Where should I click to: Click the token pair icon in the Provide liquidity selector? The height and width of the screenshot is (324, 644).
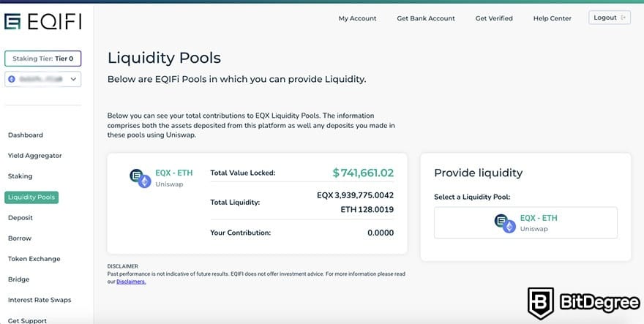coord(505,223)
